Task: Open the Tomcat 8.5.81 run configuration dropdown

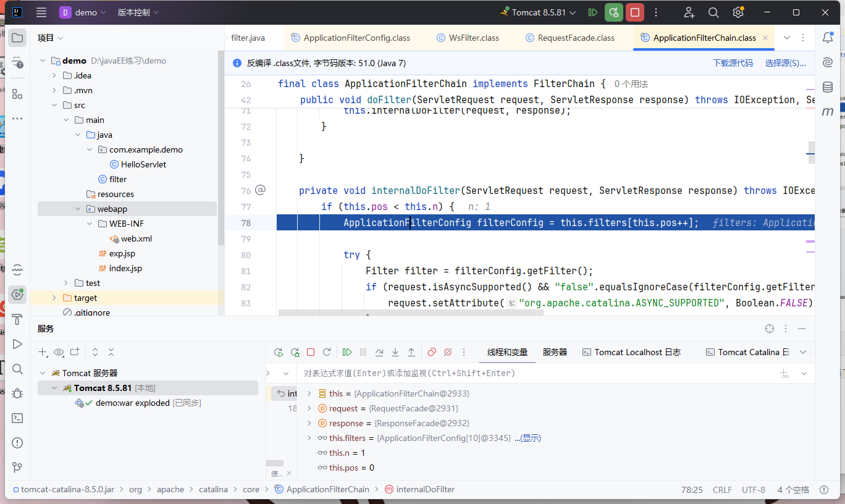Action: tap(539, 12)
